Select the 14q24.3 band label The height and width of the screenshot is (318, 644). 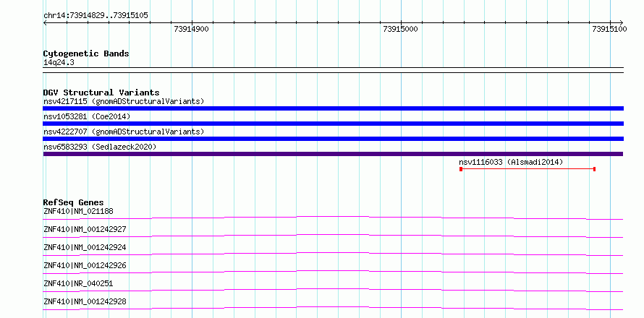click(x=59, y=63)
